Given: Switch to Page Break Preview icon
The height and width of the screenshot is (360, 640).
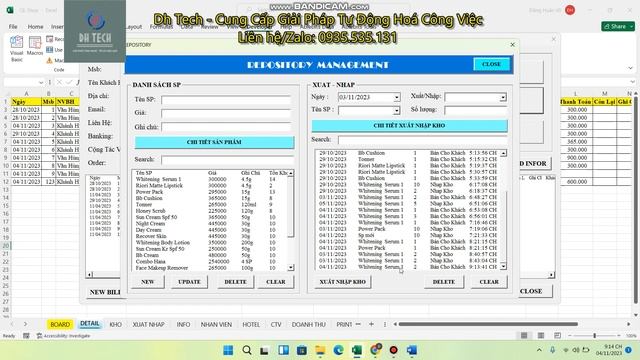Looking at the screenshot, I should click(557, 336).
